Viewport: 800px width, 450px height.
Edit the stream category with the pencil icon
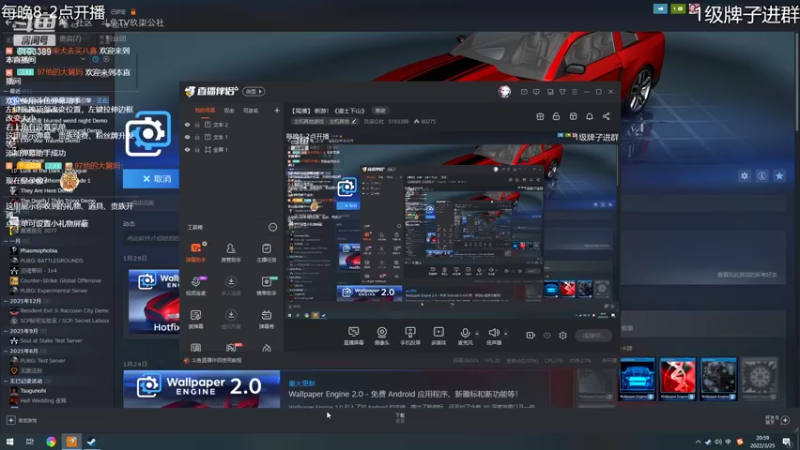(x=354, y=121)
